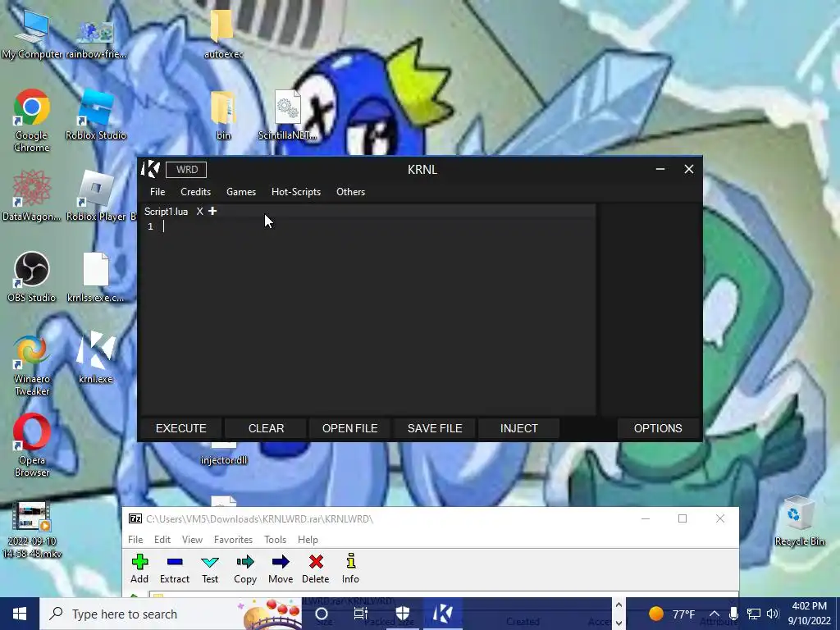The height and width of the screenshot is (630, 840).
Task: Select the krnl.exe desktop icon
Action: point(95,358)
